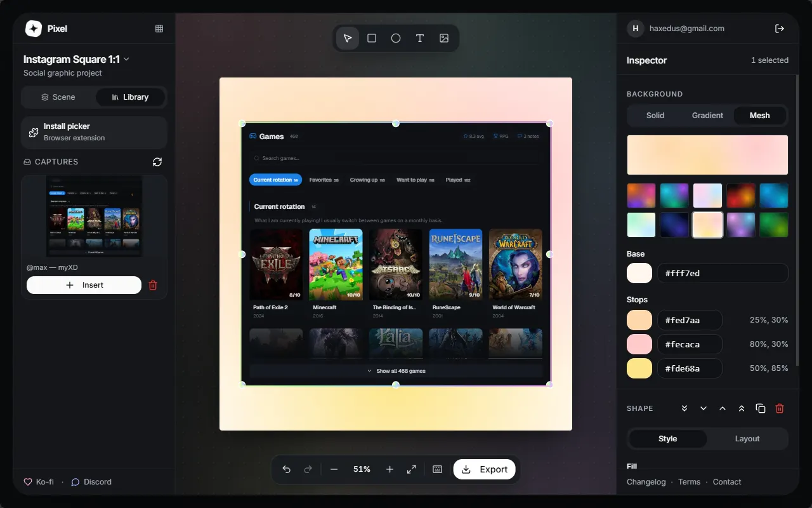
Task: Switch to the Library tab
Action: coord(130,97)
